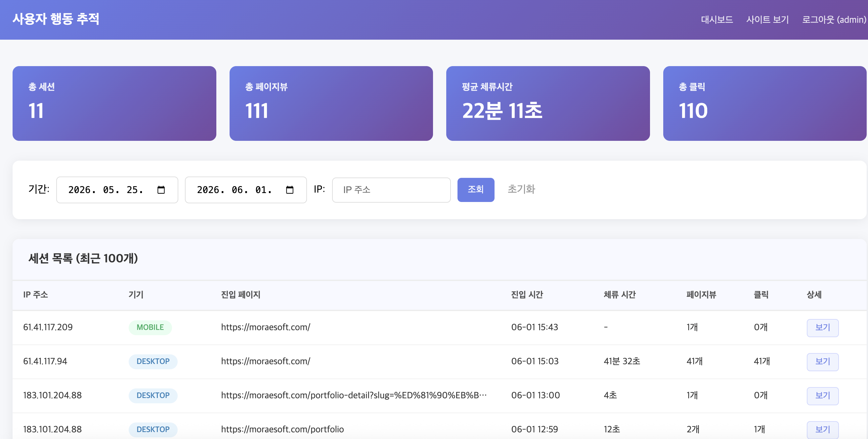Image resolution: width=868 pixels, height=439 pixels.
Task: Click IP address 61.41.117.209
Action: pyautogui.click(x=48, y=327)
